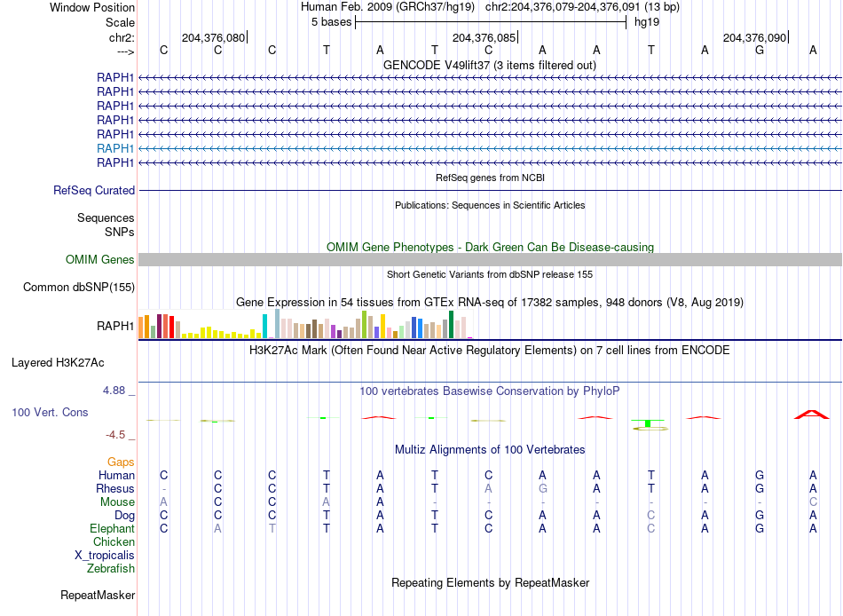This screenshot has height=616, width=843.
Task: Click the large red A conservation logo
Action: [812, 415]
